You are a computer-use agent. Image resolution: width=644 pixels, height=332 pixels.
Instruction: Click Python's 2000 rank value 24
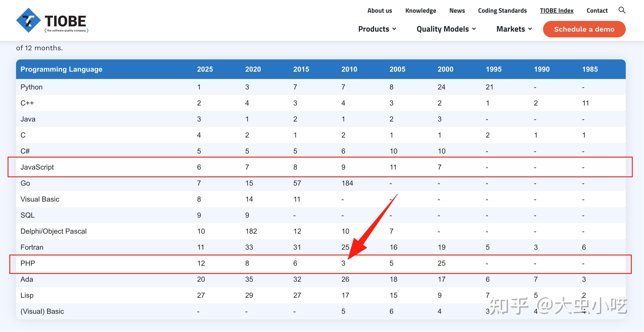coord(441,87)
